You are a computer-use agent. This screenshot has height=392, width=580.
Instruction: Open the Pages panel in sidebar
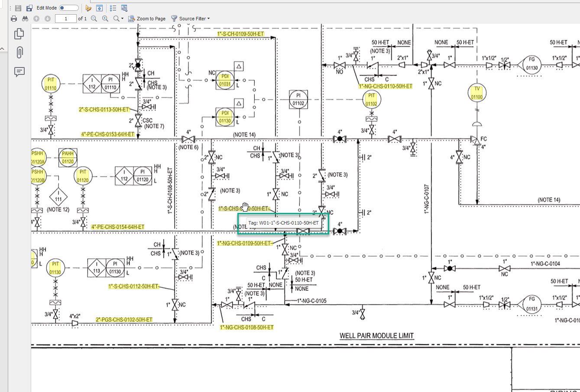[19, 34]
